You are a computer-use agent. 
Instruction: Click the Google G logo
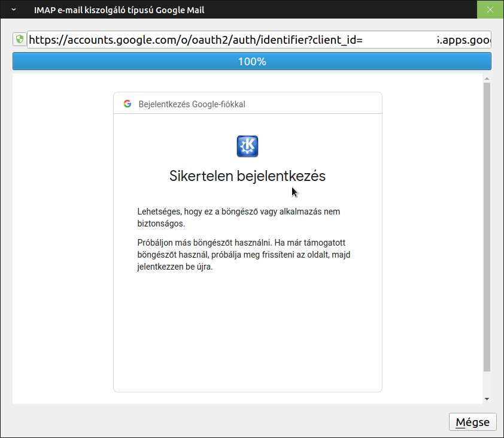point(127,104)
